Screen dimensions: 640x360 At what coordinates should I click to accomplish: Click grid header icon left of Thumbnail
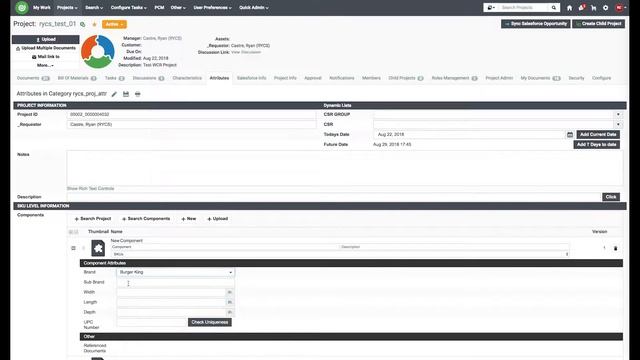pyautogui.click(x=73, y=232)
